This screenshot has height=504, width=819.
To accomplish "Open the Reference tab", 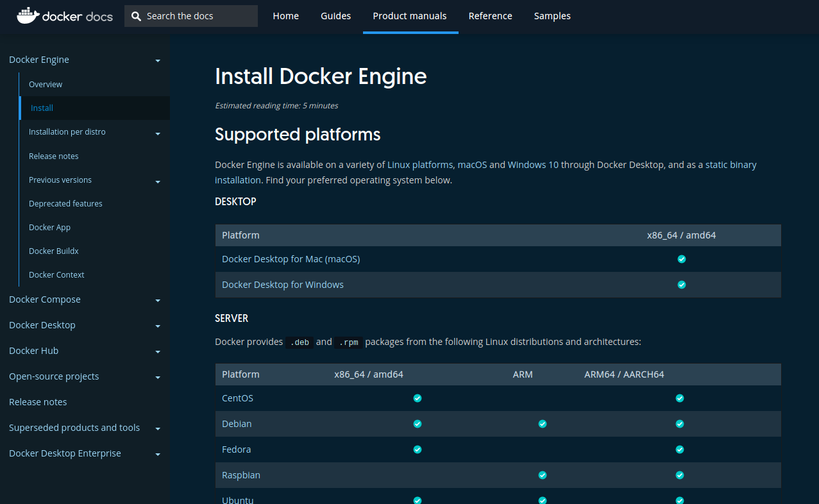I will coord(490,16).
